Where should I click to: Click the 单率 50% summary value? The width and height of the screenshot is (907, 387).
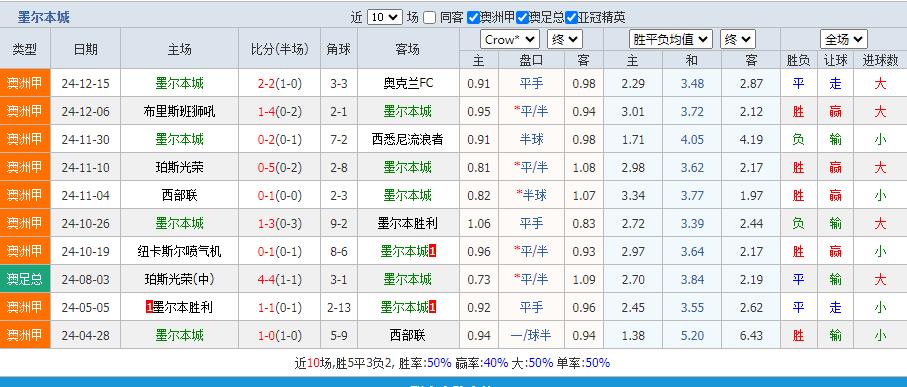(x=598, y=363)
